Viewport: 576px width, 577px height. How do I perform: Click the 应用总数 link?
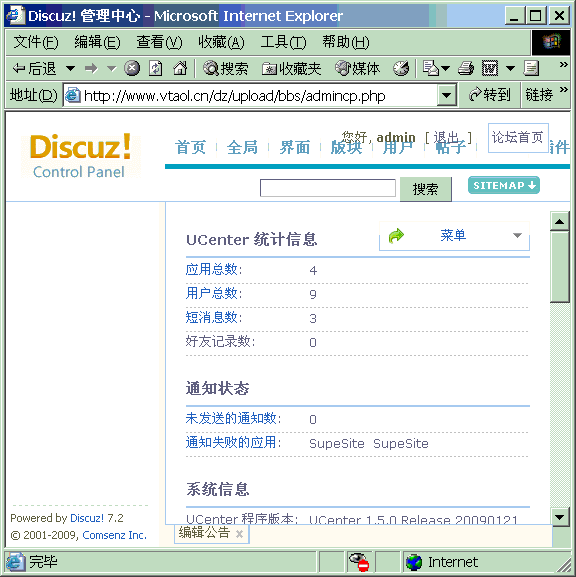click(212, 269)
